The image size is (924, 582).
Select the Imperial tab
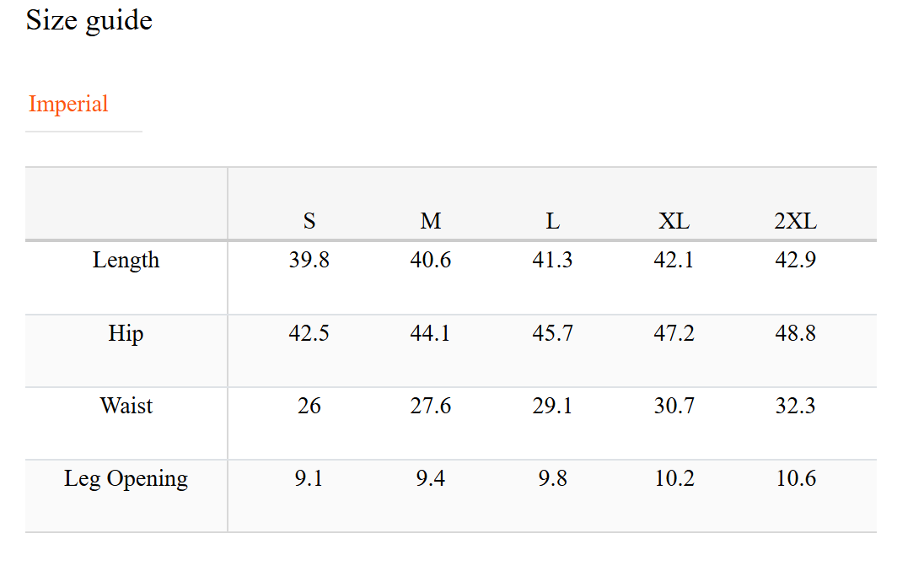(68, 105)
